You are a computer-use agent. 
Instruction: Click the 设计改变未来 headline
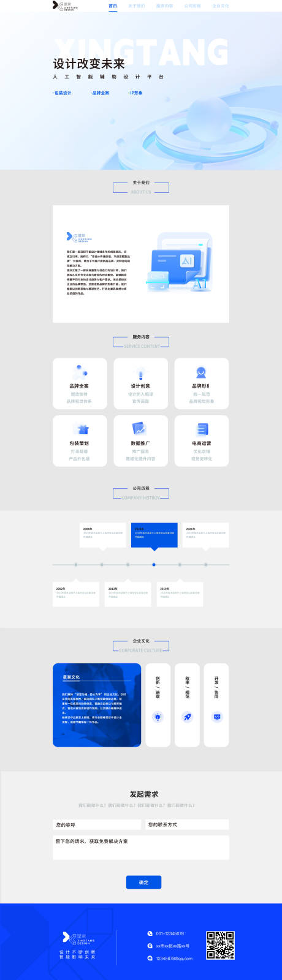pos(89,64)
